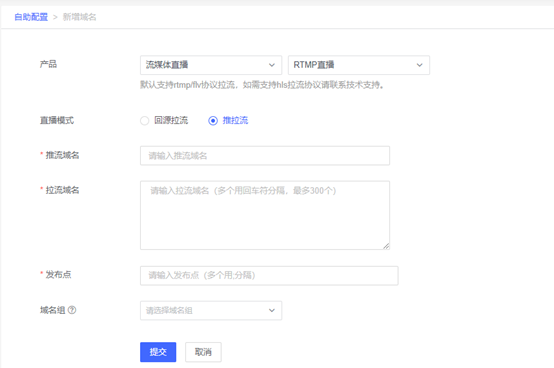The height and width of the screenshot is (368, 554).
Task: Focus the 推流域名 input field
Action: (265, 156)
